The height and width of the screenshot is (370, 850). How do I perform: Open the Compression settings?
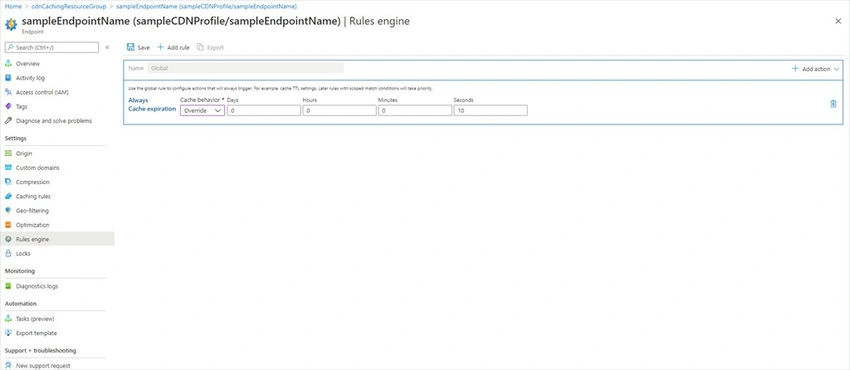pyautogui.click(x=33, y=182)
